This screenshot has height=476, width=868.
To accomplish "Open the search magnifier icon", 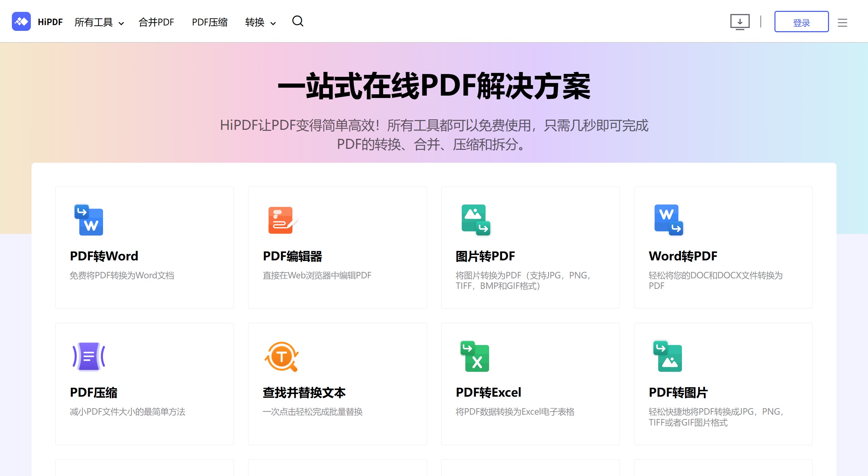I will 298,21.
